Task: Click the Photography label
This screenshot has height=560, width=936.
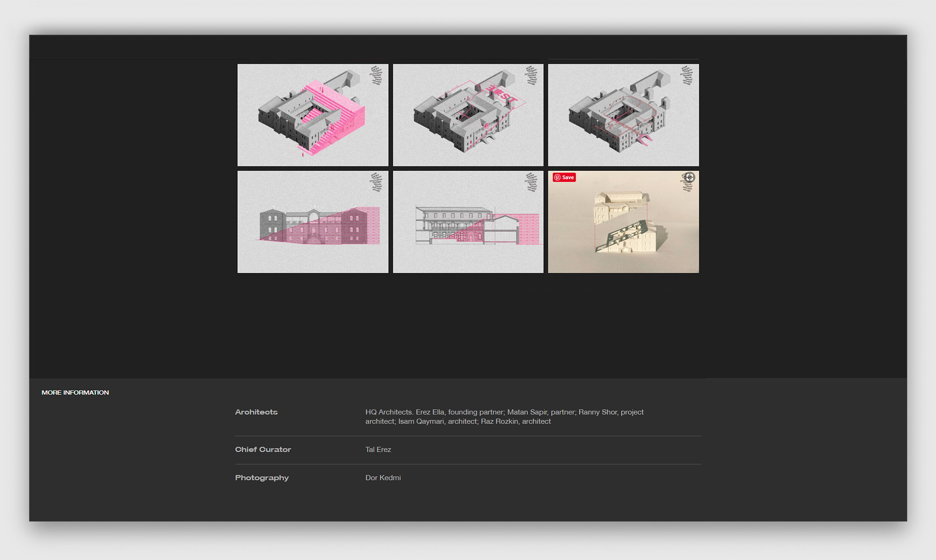Action: pyautogui.click(x=262, y=478)
